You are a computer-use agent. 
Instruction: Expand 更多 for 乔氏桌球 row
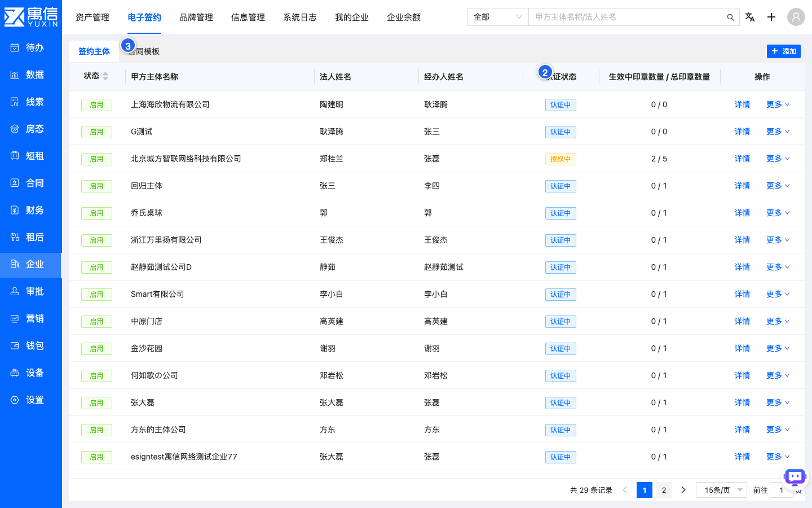pyautogui.click(x=778, y=213)
